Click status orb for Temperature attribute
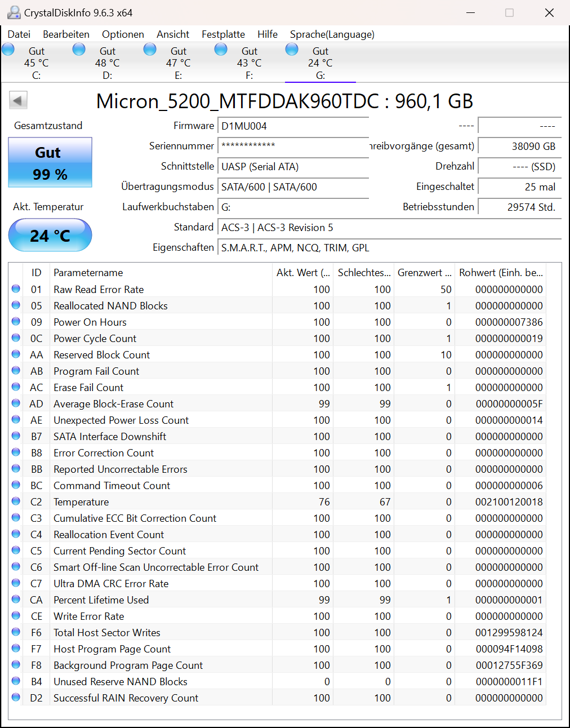 16,501
